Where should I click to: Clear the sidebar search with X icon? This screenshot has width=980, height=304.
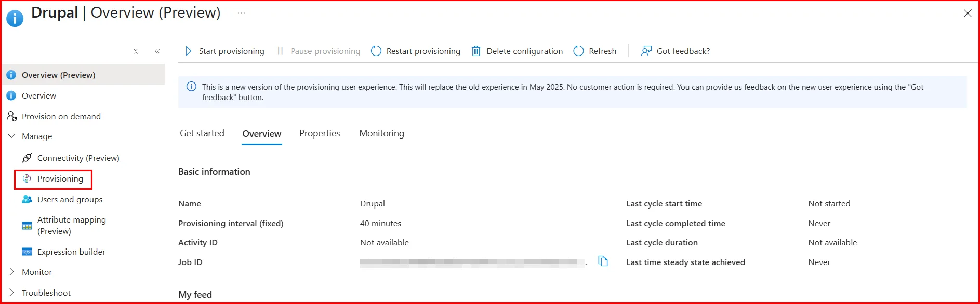point(136,51)
